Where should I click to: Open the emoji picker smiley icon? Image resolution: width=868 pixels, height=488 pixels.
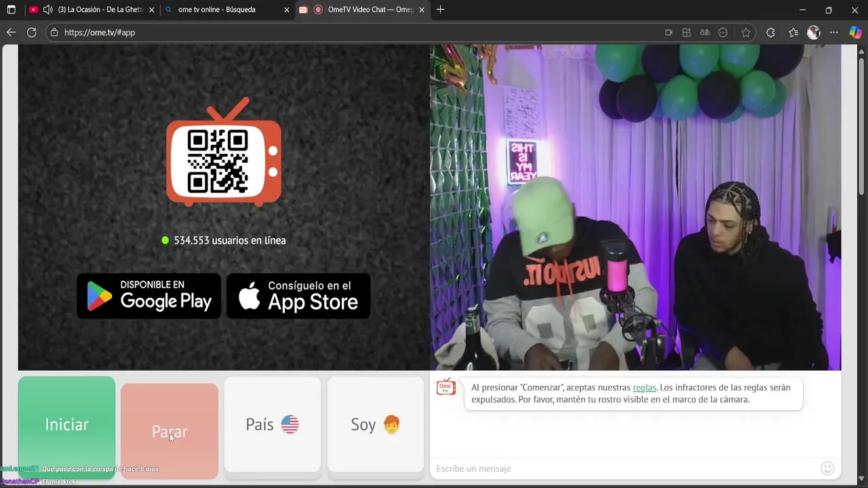tap(827, 468)
